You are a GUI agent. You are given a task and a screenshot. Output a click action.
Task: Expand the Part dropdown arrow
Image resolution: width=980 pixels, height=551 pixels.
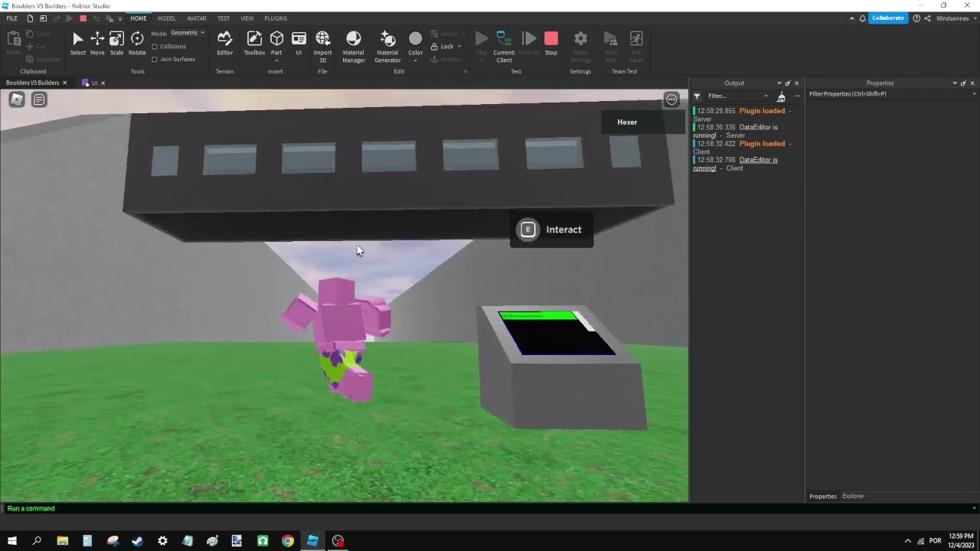point(276,60)
